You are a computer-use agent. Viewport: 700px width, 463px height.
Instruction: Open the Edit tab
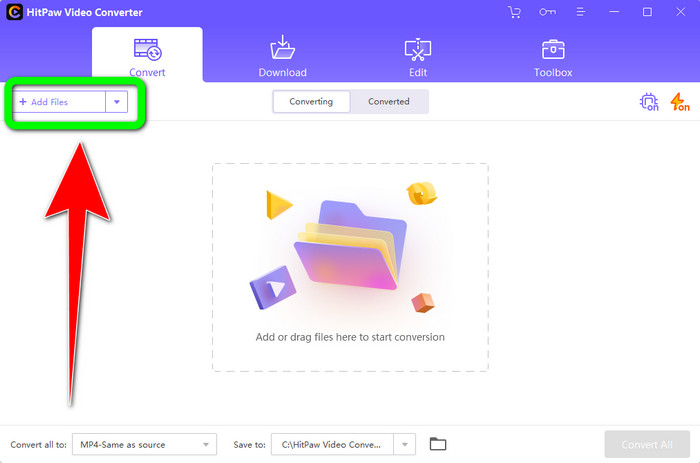418,57
